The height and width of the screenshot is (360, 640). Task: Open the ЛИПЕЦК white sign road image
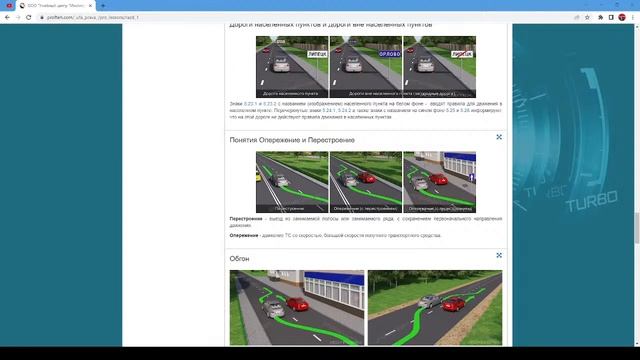292,67
